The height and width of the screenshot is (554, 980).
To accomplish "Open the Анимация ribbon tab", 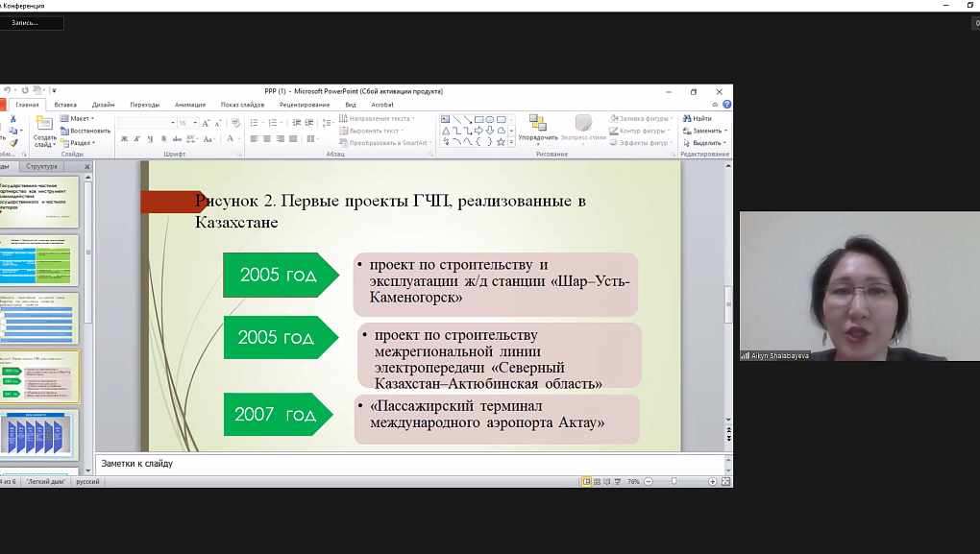I will click(190, 105).
